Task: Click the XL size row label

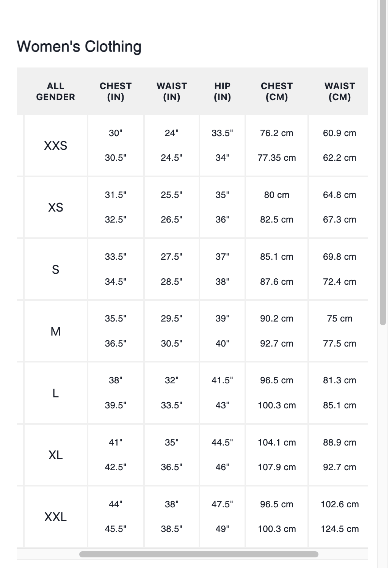Action: tap(56, 455)
